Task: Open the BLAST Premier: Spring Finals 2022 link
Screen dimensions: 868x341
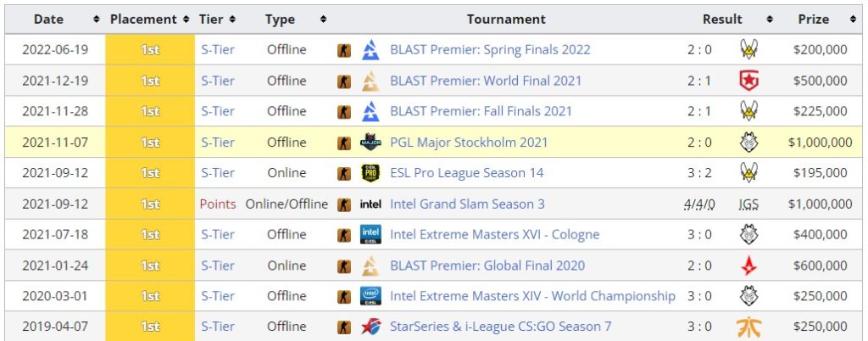Action: (490, 50)
